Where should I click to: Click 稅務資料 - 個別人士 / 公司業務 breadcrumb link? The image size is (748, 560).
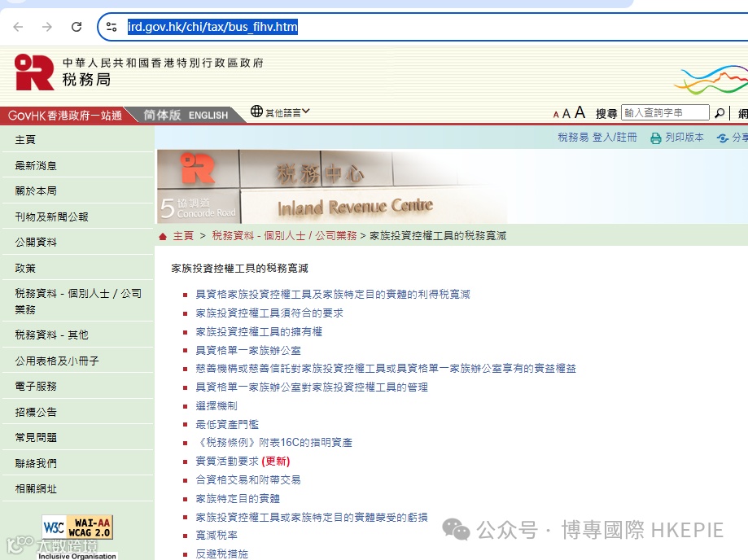coord(284,235)
